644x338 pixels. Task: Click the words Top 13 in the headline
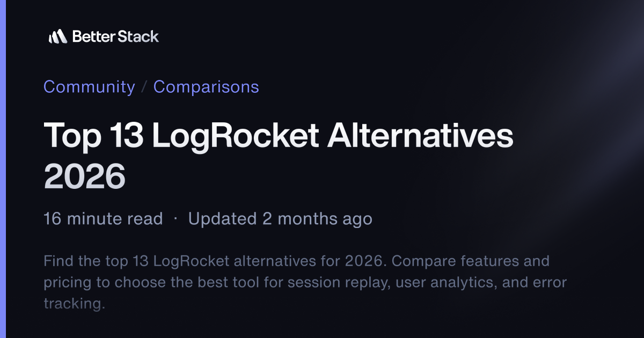(93, 136)
